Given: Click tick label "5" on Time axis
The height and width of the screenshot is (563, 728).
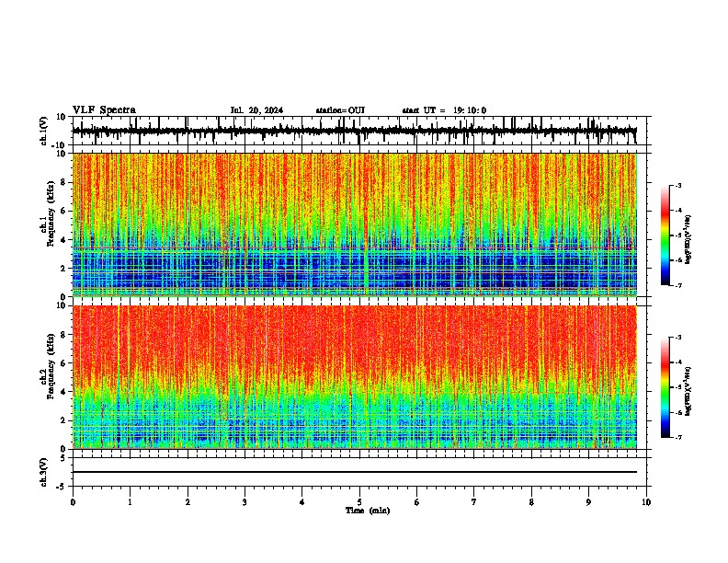Looking at the screenshot, I should tap(359, 502).
